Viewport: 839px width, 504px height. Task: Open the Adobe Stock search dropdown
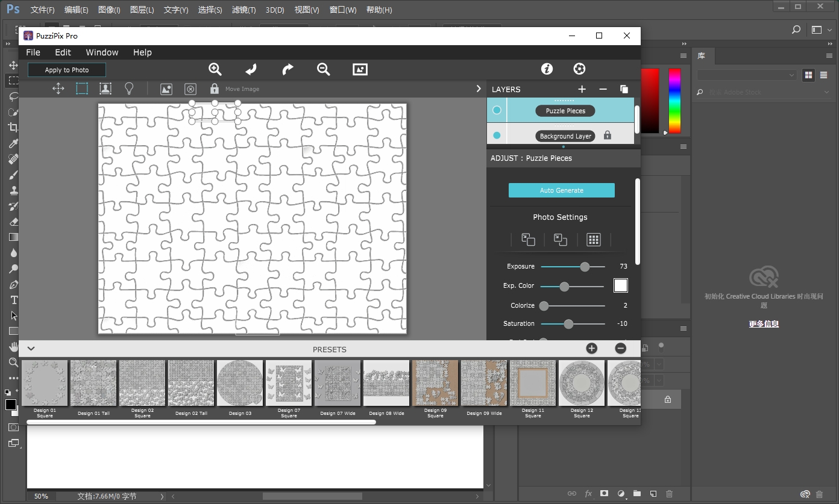click(x=826, y=92)
